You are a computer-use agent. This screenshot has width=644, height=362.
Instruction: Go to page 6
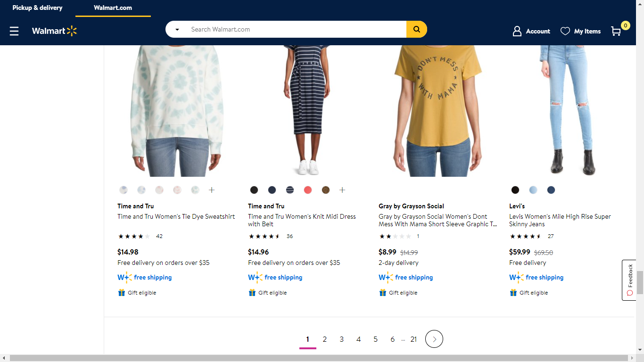click(x=393, y=339)
